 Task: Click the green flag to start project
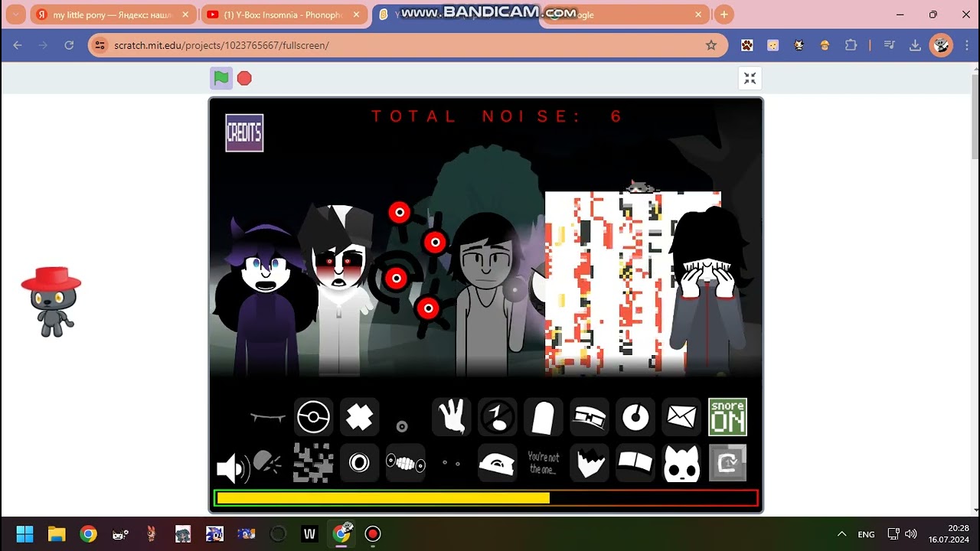click(x=221, y=78)
